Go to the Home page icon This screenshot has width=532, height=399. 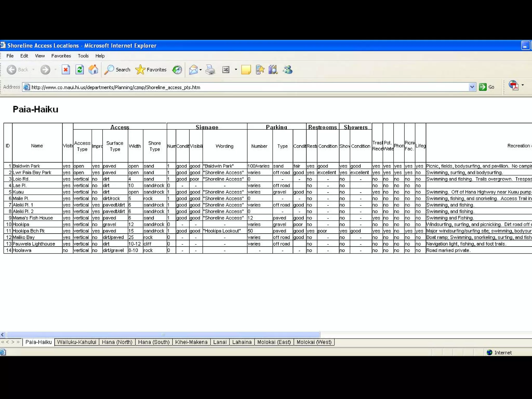pyautogui.click(x=93, y=70)
